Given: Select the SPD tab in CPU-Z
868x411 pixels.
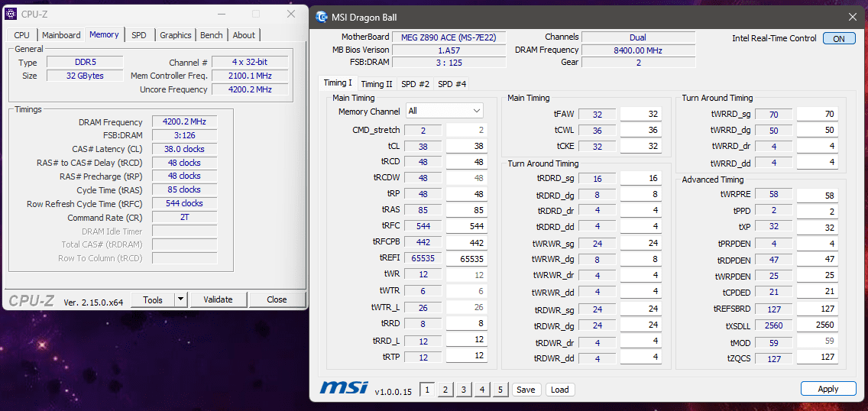Looking at the screenshot, I should 139,35.
